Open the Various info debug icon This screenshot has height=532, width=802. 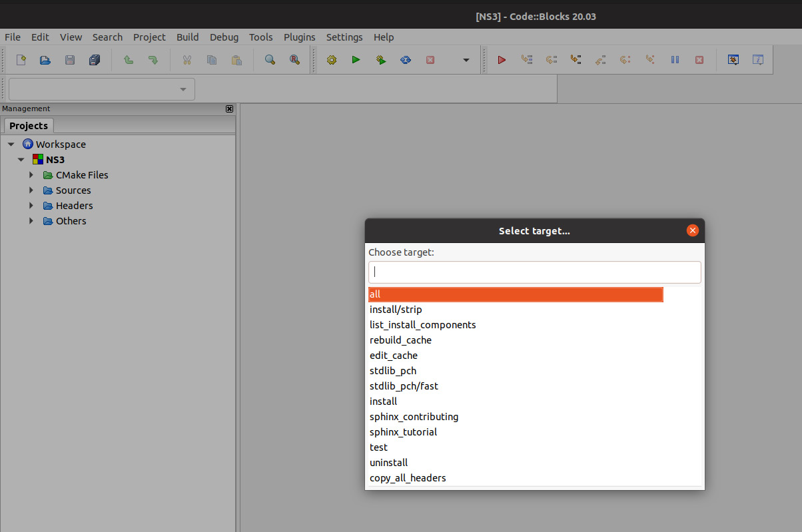click(758, 60)
